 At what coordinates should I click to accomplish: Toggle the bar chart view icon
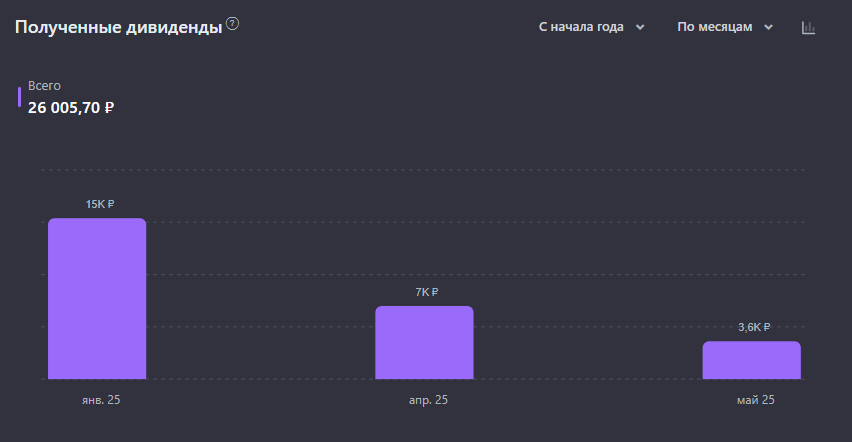(x=809, y=28)
